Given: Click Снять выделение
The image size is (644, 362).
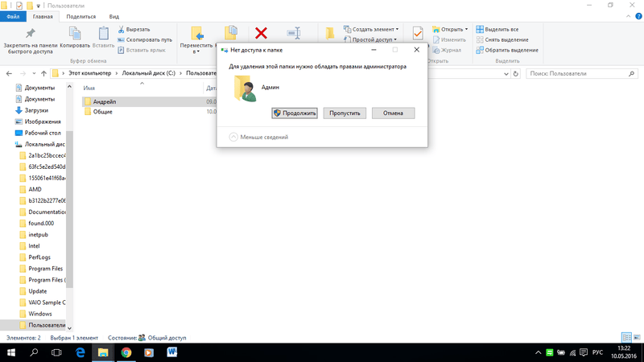Looking at the screenshot, I should [x=502, y=39].
